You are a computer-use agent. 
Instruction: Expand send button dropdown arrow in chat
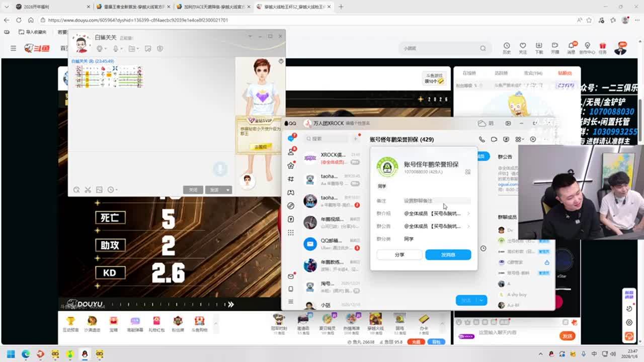click(228, 190)
